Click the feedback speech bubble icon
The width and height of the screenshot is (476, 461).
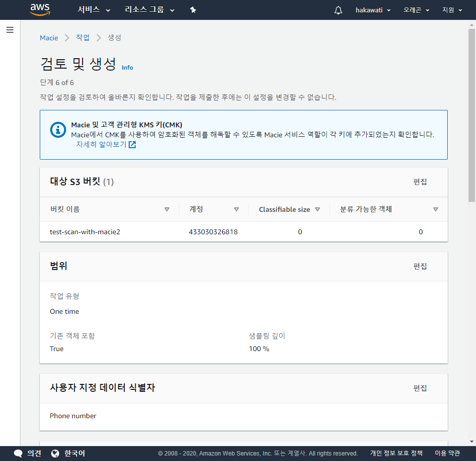click(18, 454)
